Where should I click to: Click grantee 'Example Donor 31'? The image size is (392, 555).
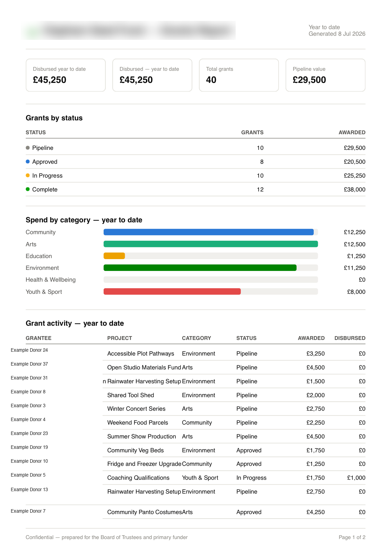(x=29, y=378)
